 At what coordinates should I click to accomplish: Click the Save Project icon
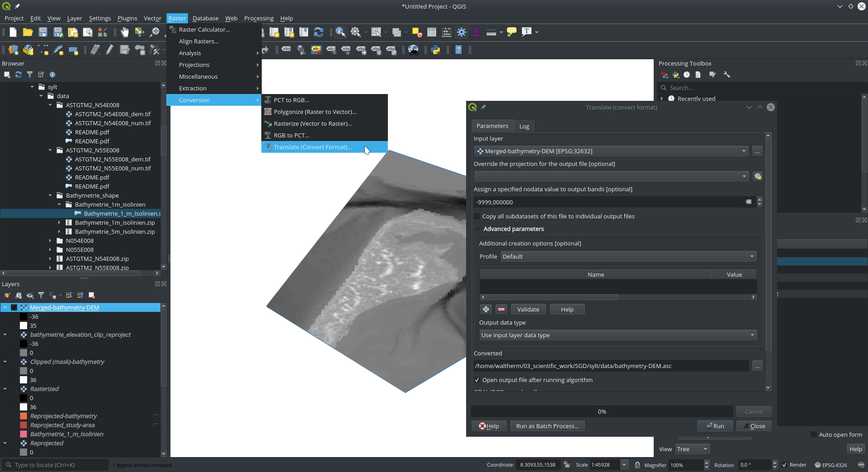coord(43,32)
